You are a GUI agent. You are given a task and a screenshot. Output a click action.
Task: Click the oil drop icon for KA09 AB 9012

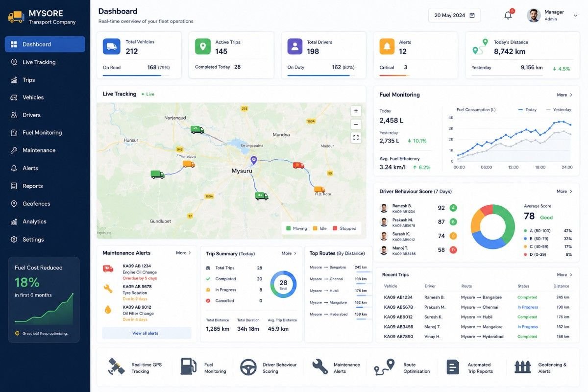tap(108, 310)
